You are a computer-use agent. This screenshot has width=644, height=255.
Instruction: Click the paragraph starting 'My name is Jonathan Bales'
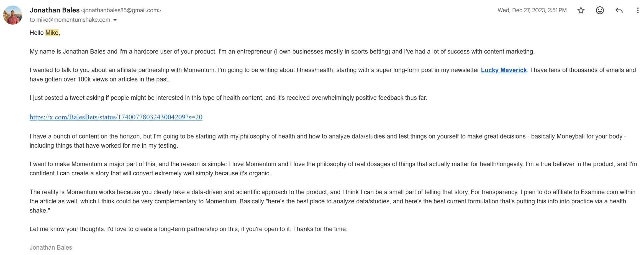coord(282,51)
